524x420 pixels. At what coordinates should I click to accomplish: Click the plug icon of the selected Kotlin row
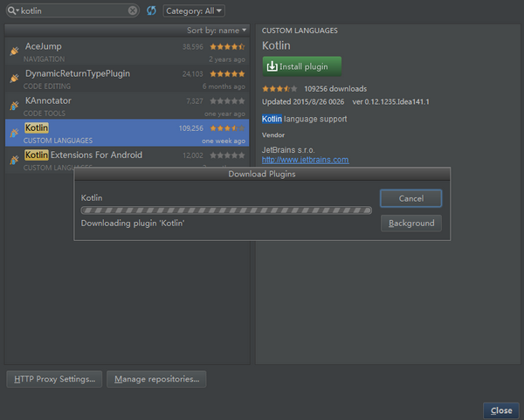(14, 133)
